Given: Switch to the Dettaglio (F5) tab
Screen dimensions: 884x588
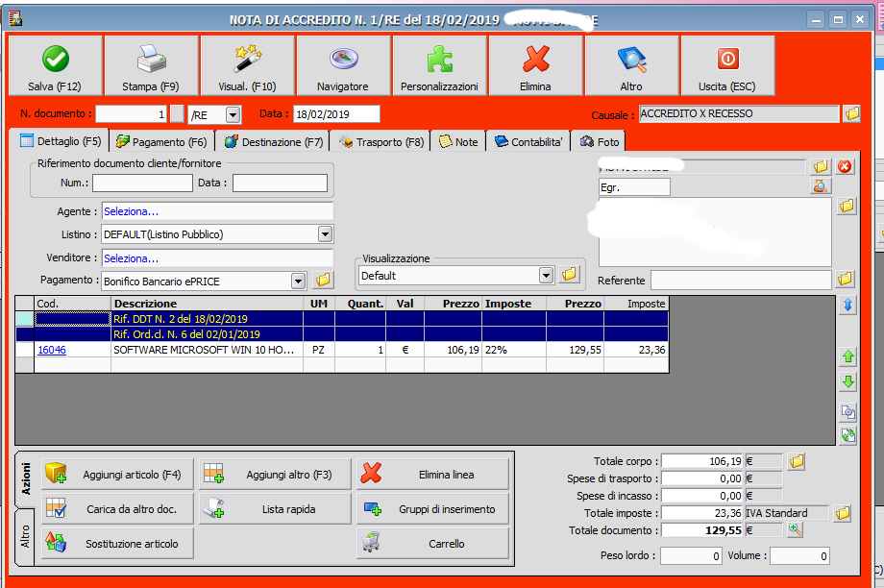Looking at the screenshot, I should click(61, 141).
